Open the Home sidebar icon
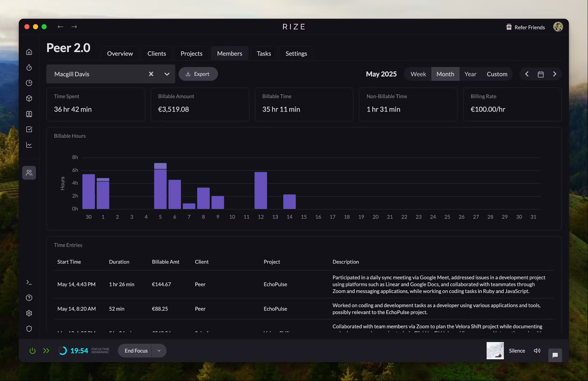The image size is (588, 381). click(x=29, y=52)
